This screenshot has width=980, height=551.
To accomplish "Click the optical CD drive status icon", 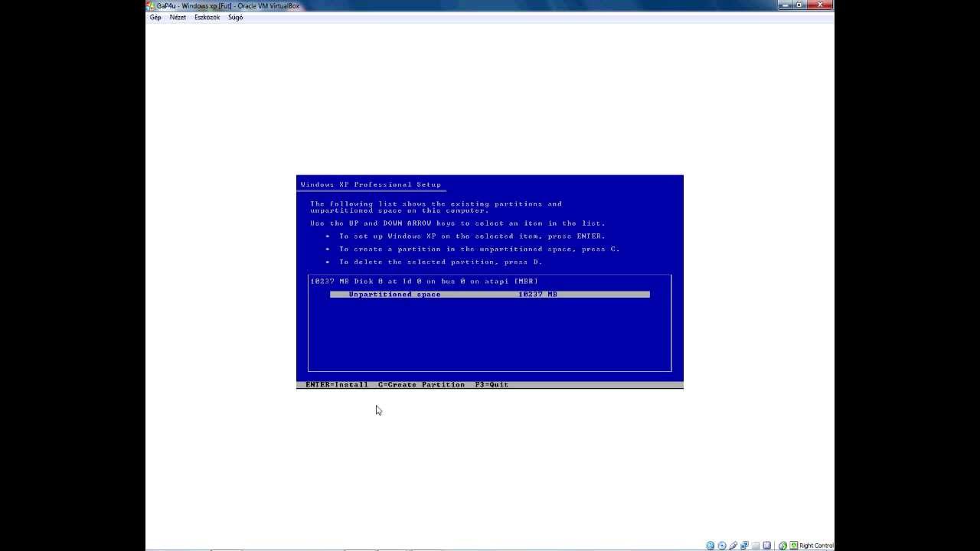I will click(x=722, y=546).
